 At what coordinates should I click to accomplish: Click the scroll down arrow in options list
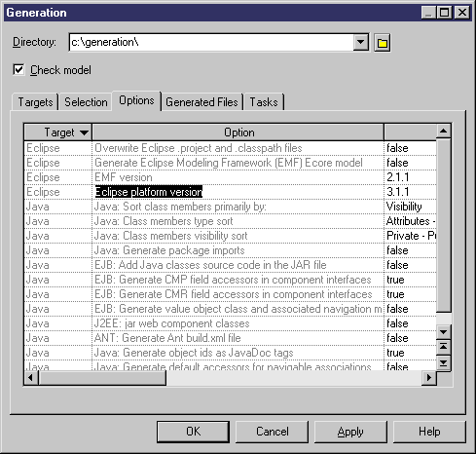pyautogui.click(x=443, y=331)
